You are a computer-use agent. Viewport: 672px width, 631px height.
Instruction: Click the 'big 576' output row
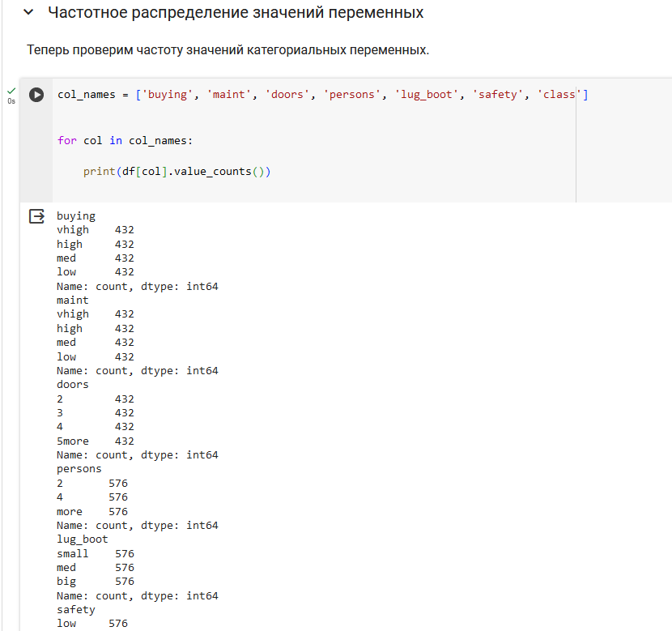(x=96, y=582)
